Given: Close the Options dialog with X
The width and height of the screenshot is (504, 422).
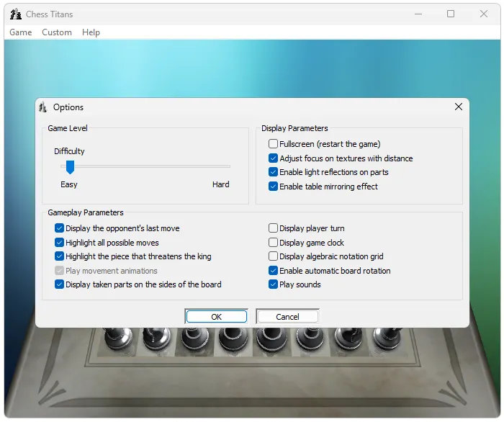Looking at the screenshot, I should (459, 107).
